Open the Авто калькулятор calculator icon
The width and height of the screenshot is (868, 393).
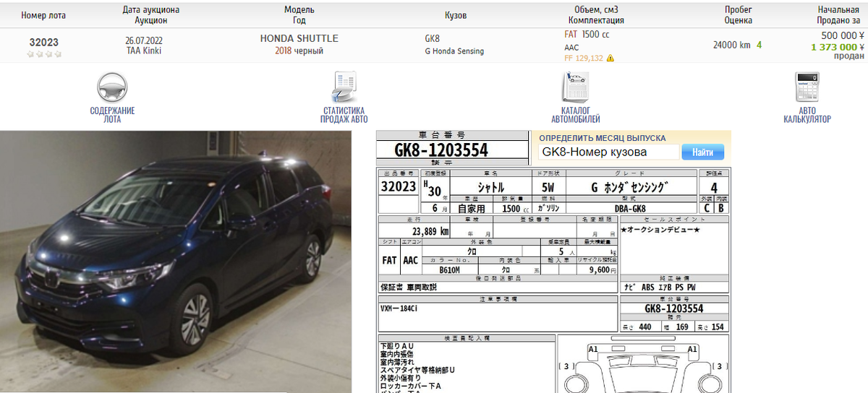tap(807, 87)
